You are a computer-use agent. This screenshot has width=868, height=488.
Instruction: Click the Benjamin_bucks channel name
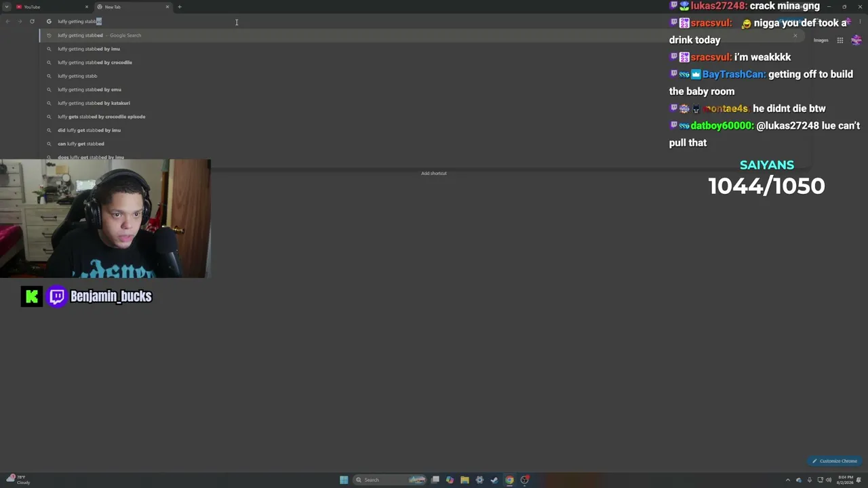pyautogui.click(x=111, y=296)
